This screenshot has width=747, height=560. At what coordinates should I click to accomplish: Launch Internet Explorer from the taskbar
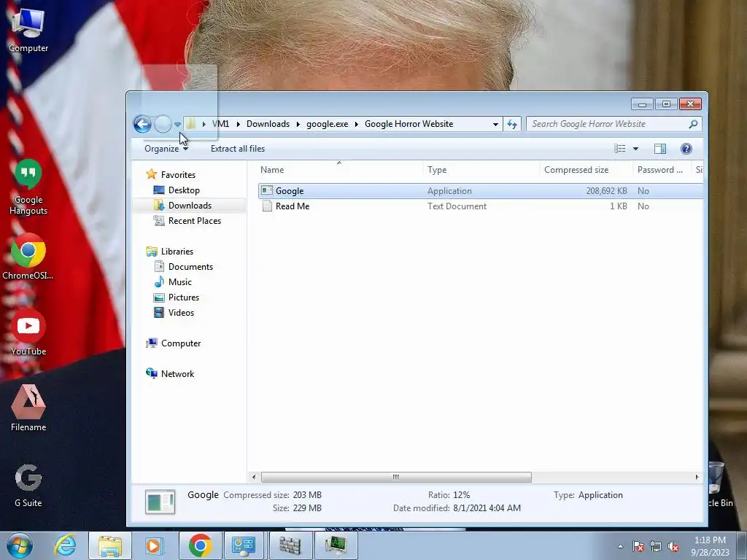pos(65,545)
